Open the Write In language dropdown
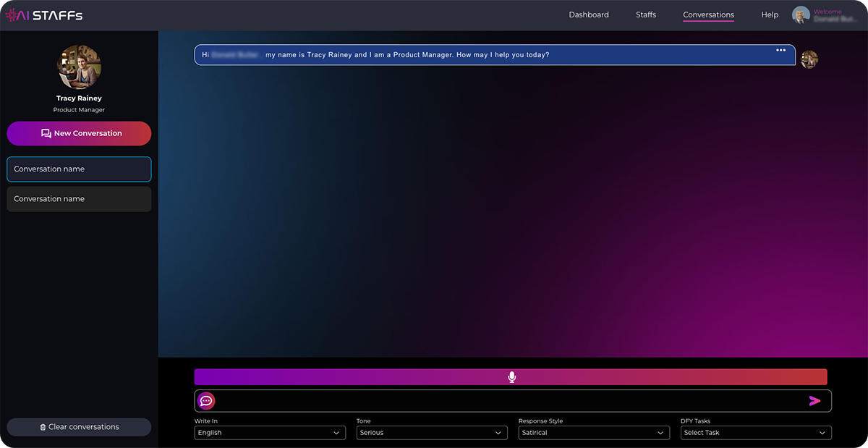The height and width of the screenshot is (448, 868). click(x=271, y=433)
